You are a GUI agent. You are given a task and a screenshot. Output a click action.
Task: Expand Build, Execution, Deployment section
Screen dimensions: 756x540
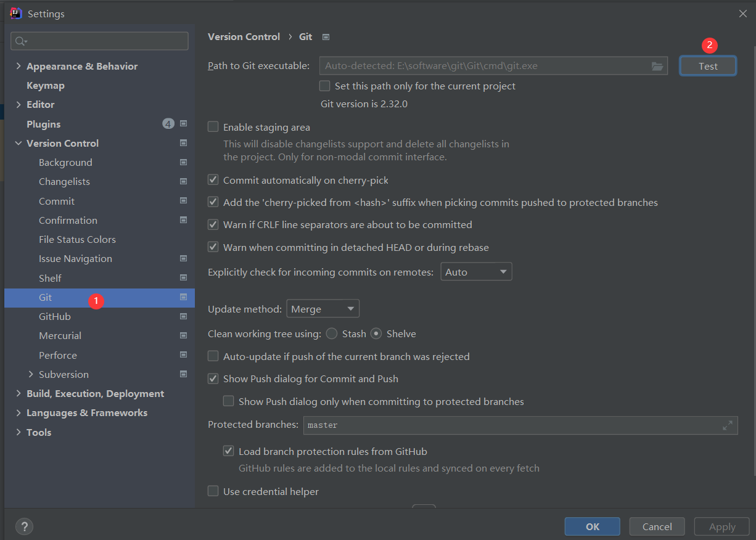18,393
